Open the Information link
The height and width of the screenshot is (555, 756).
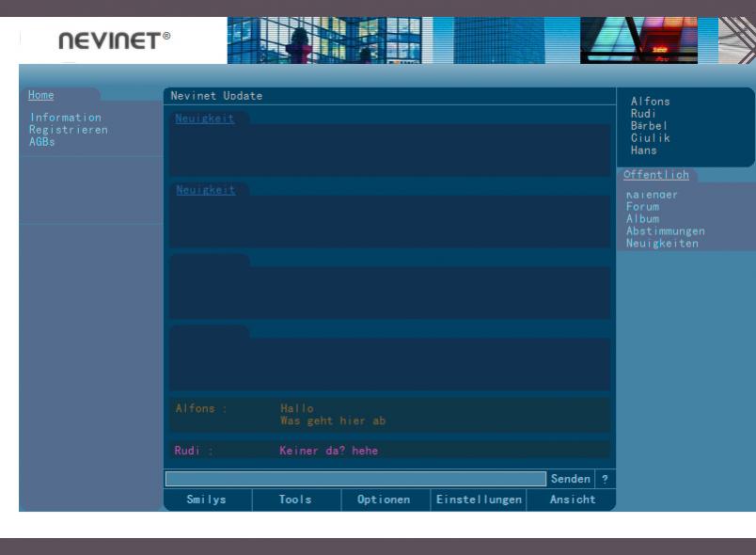(65, 118)
